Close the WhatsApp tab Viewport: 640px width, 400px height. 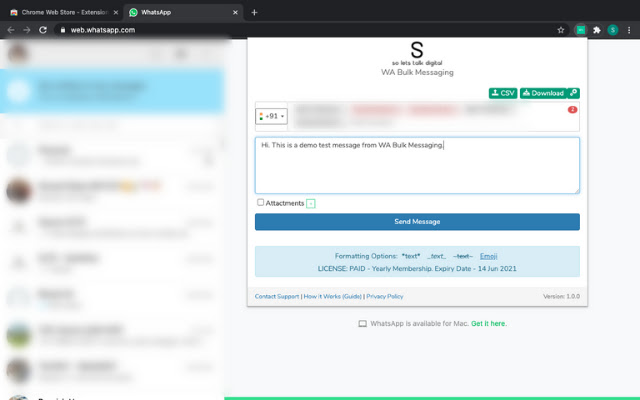(x=235, y=12)
